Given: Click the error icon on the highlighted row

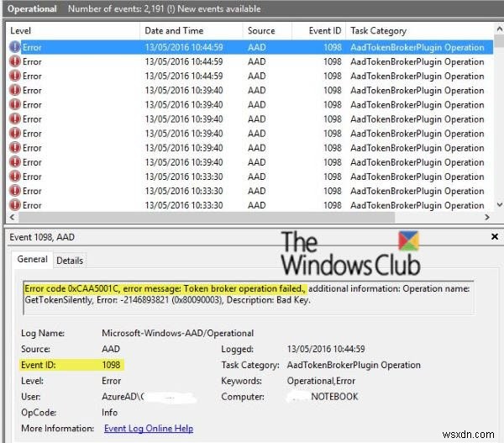Looking at the screenshot, I should point(15,47).
